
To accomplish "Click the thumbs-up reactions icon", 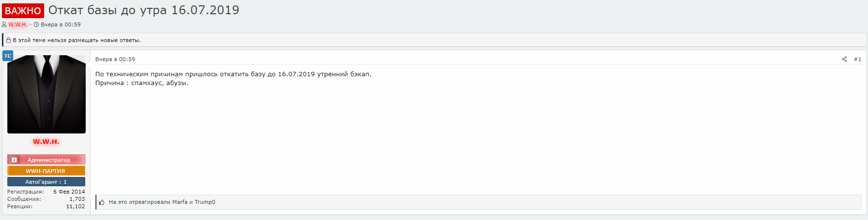I will click(102, 202).
